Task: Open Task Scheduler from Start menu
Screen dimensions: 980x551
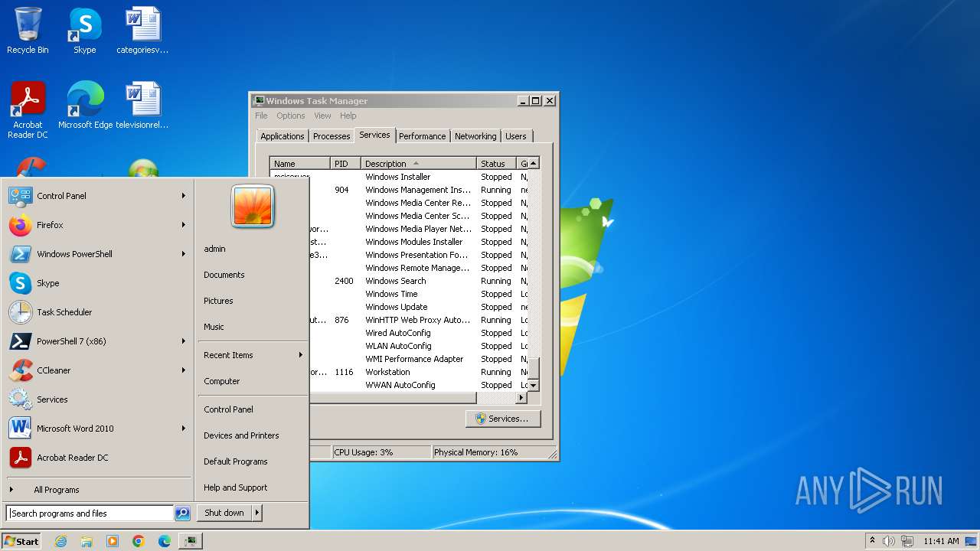Action: tap(98, 312)
